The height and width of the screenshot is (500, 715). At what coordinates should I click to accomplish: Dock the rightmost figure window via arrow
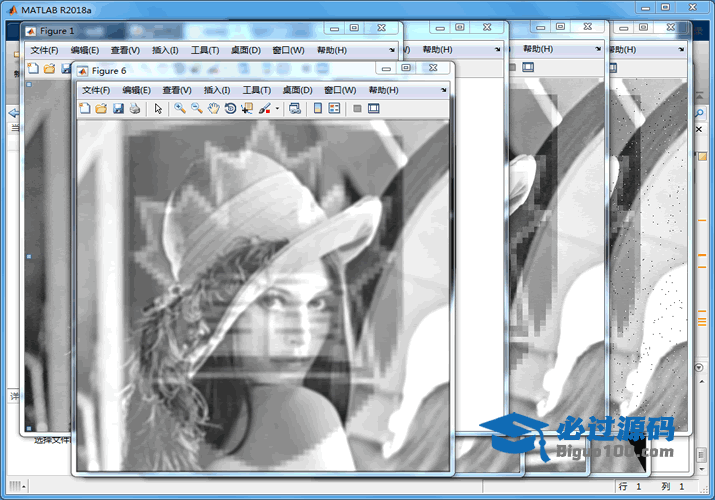point(681,49)
